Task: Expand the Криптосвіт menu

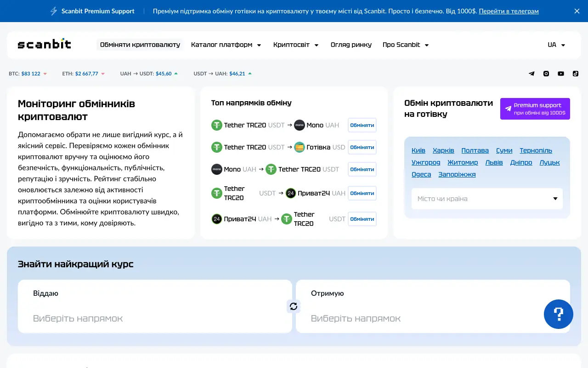Action: [296, 45]
